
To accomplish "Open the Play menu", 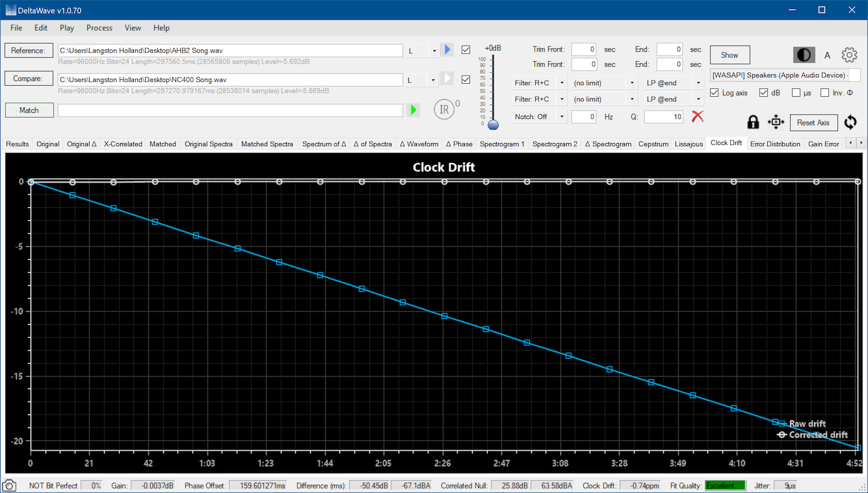I will coord(67,28).
